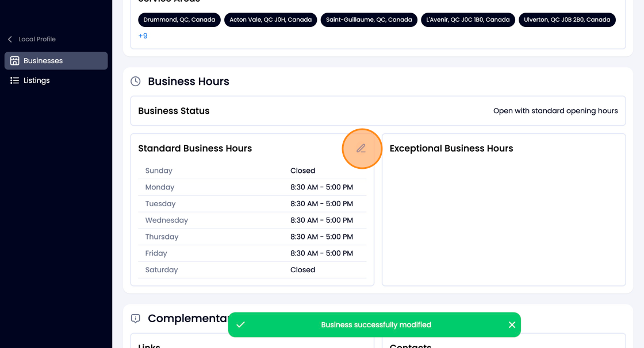
Task: Click the Monday row label
Action: (x=160, y=187)
